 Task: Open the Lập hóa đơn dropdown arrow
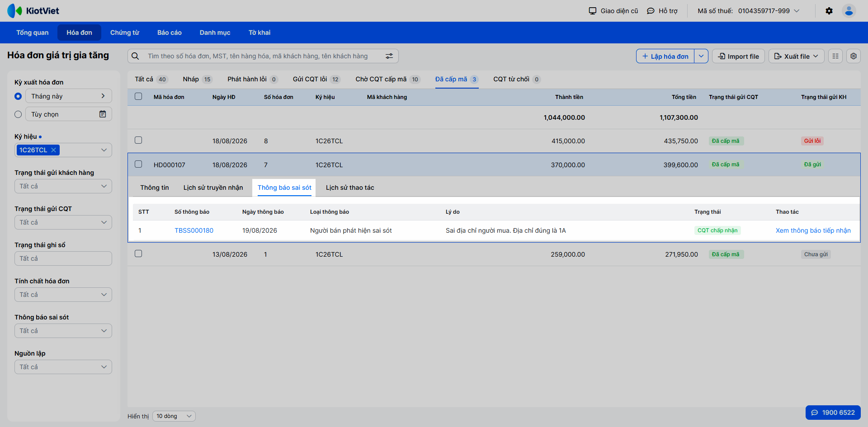[701, 56]
